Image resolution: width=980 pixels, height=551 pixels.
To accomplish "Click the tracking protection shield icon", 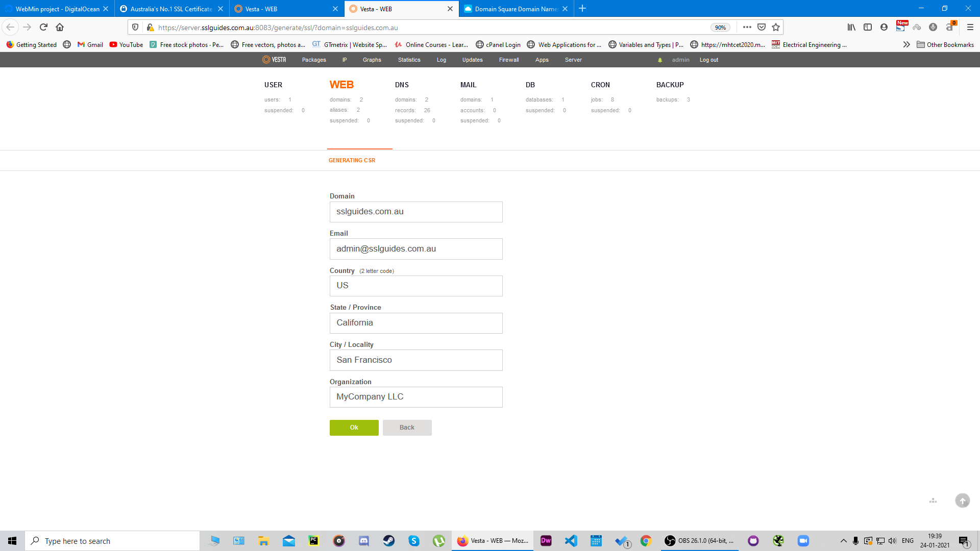I will 135,27.
